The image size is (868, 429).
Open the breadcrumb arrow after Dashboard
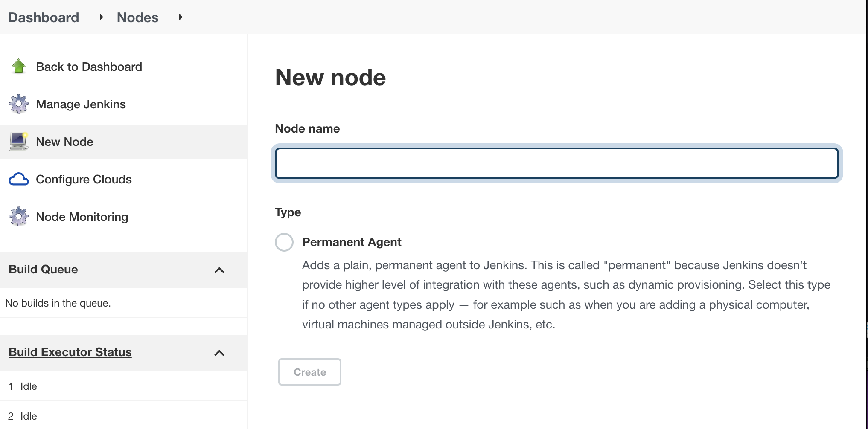tap(101, 17)
